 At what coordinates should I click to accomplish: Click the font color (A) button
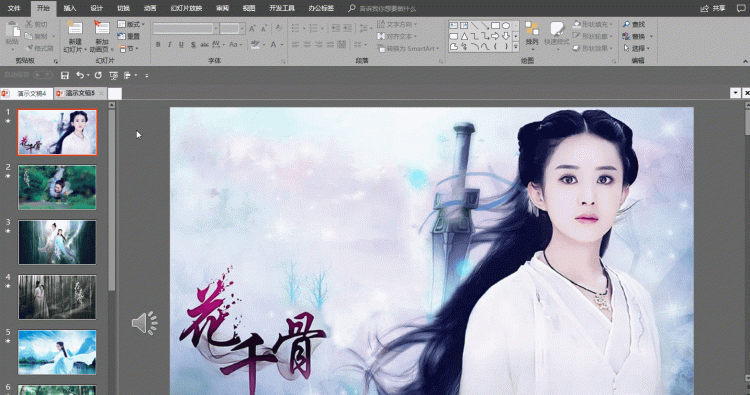tap(273, 44)
